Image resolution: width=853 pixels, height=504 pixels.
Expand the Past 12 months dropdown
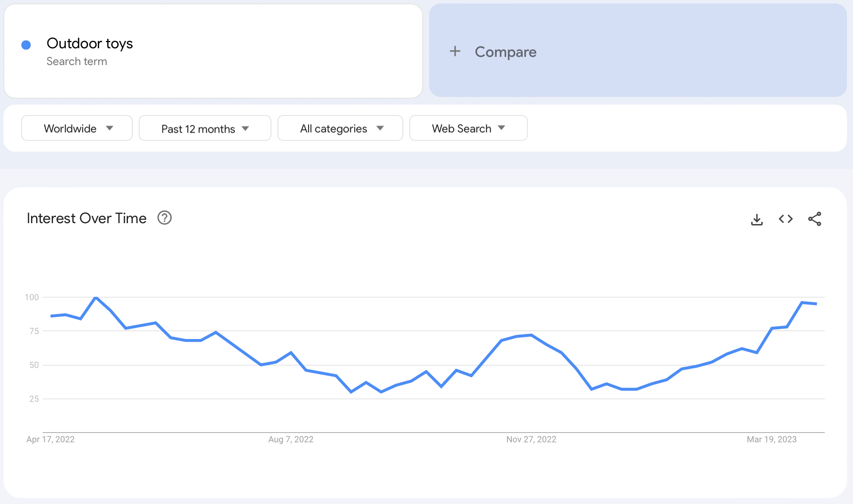(x=205, y=128)
